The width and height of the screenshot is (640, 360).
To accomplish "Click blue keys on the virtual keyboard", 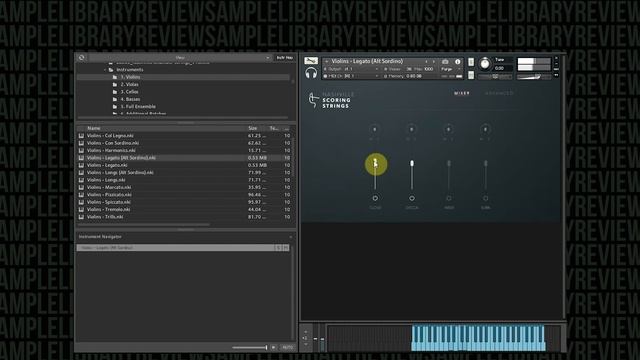I will pyautogui.click(x=478, y=338).
